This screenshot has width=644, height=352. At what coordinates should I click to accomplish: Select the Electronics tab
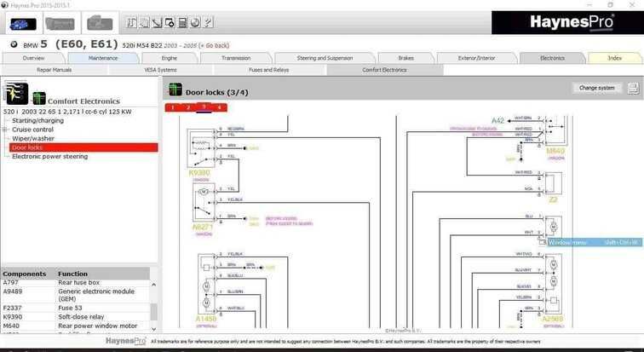coord(552,58)
